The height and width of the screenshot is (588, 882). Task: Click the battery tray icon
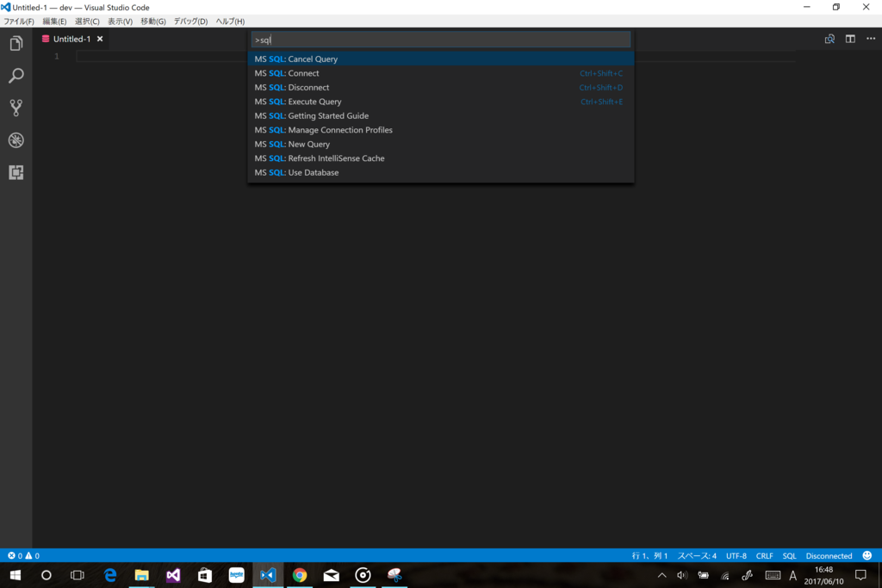[x=703, y=575]
